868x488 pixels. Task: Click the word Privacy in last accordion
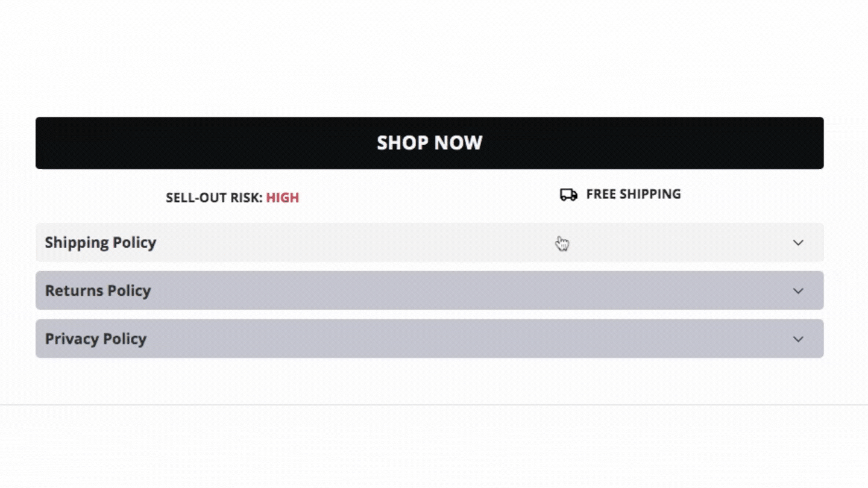(x=69, y=339)
